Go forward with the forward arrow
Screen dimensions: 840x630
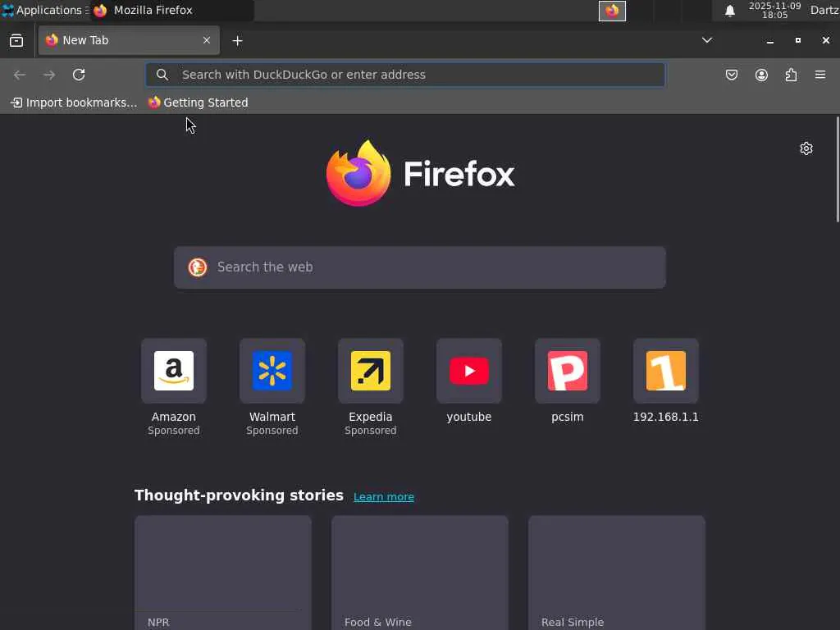point(49,75)
